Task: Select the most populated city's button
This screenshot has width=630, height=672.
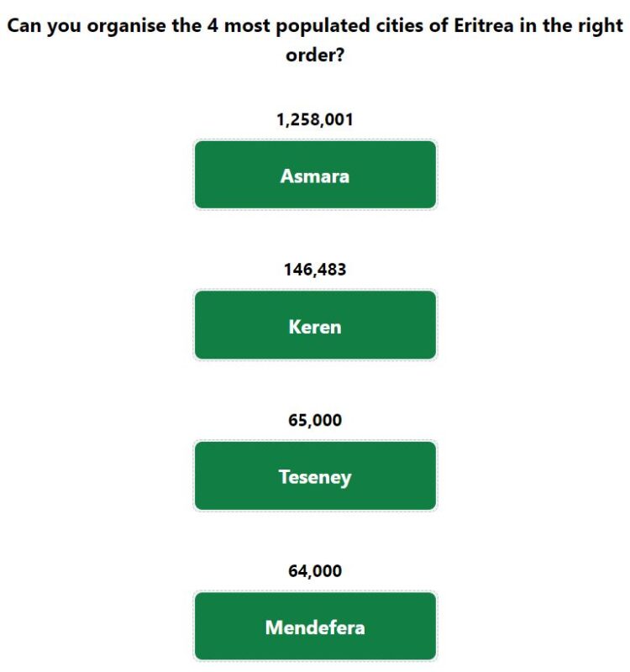Action: tap(315, 175)
